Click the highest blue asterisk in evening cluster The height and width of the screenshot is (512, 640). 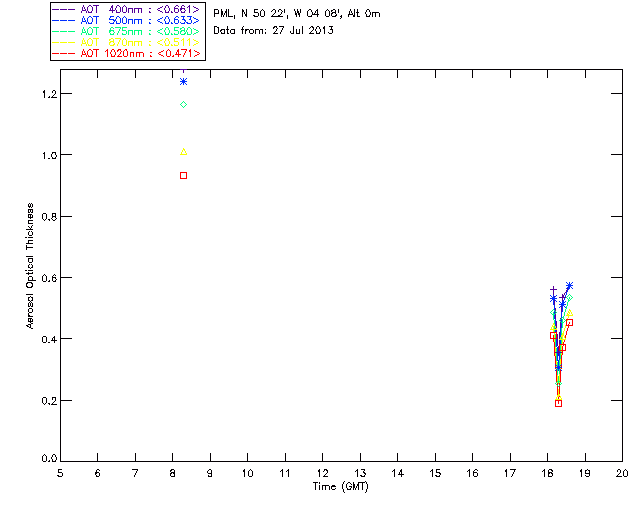(569, 286)
